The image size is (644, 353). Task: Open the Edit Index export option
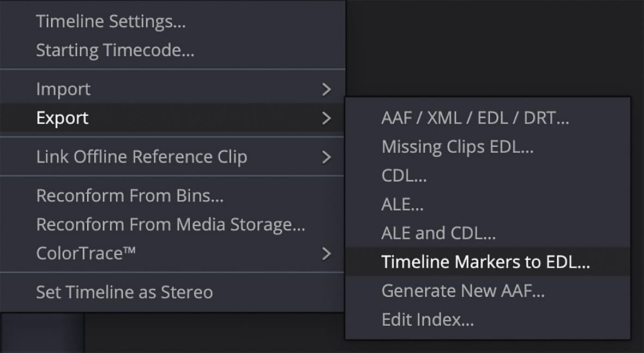point(427,319)
